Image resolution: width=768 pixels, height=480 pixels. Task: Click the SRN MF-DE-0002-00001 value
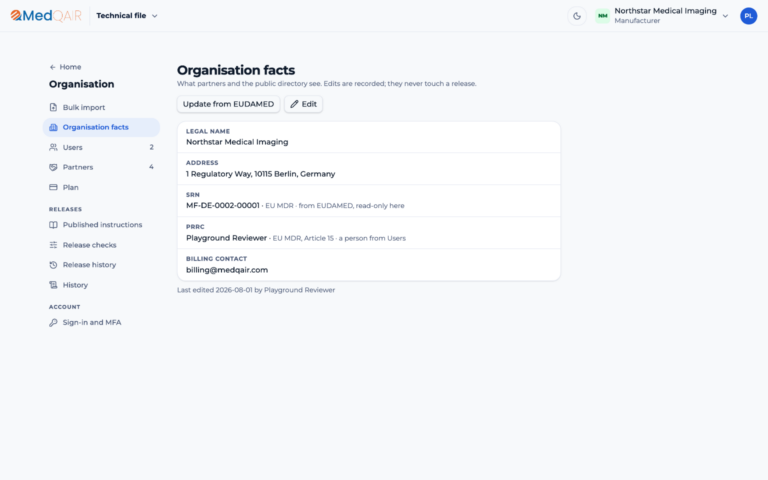coord(222,206)
